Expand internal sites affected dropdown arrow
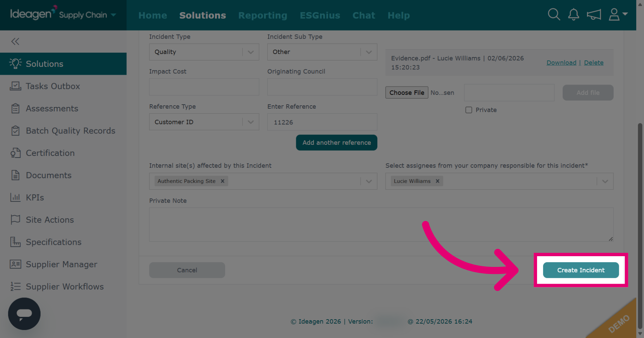The width and height of the screenshot is (644, 338). coord(369,181)
